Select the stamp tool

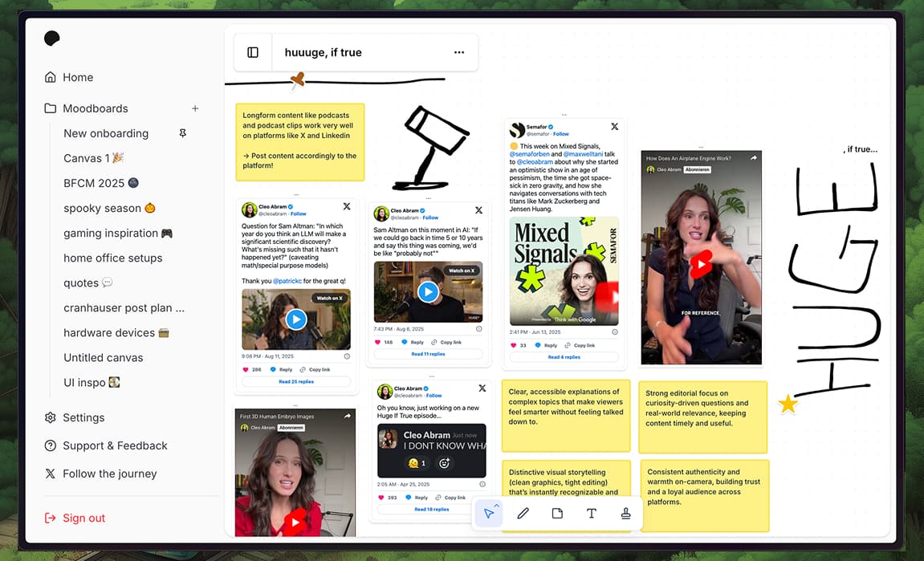(x=626, y=513)
